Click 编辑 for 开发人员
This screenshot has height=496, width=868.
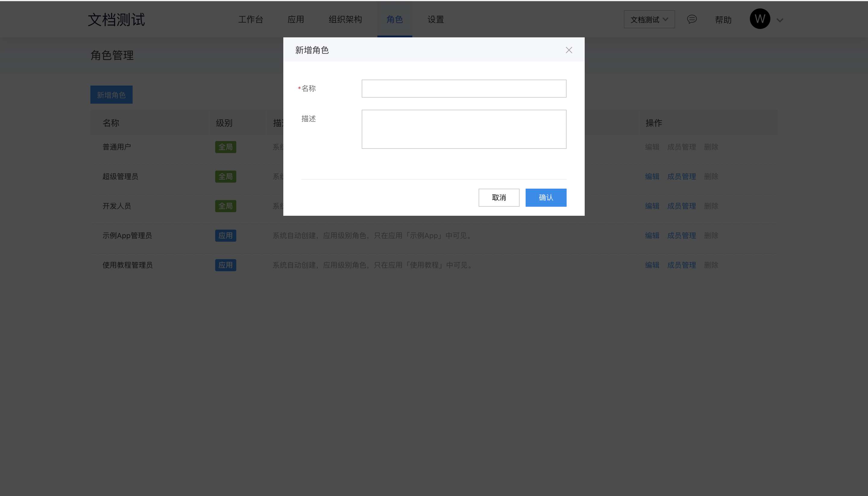pyautogui.click(x=652, y=206)
